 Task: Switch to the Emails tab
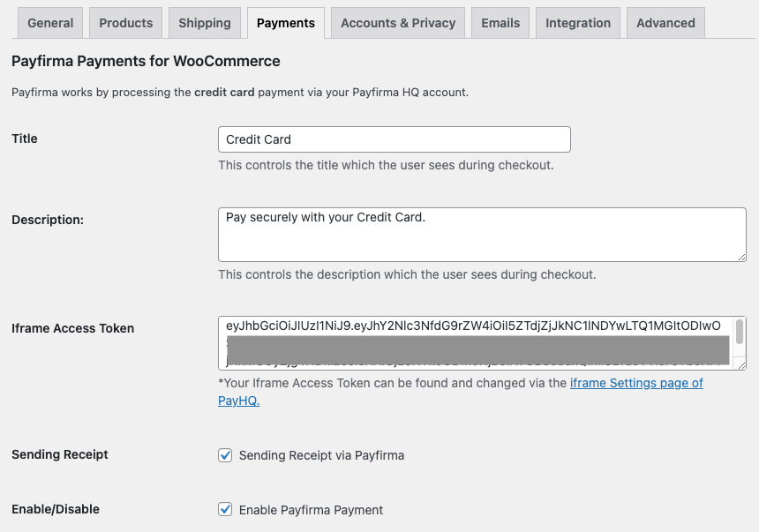click(x=500, y=23)
